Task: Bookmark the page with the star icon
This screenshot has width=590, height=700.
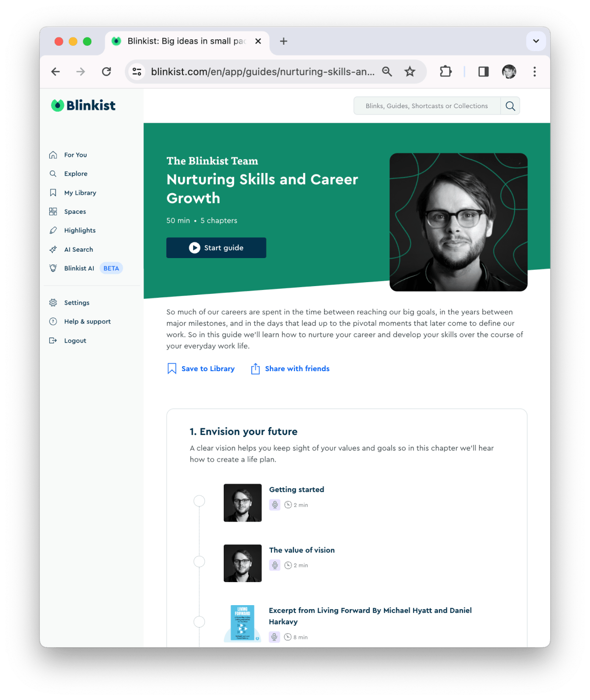Action: [x=410, y=72]
